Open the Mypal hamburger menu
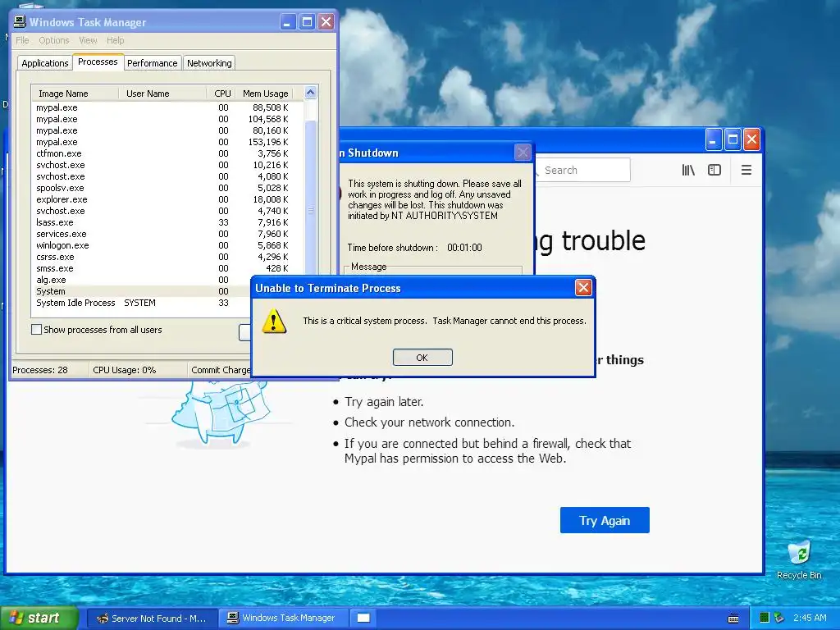Screen dimensions: 840x630 746,171
